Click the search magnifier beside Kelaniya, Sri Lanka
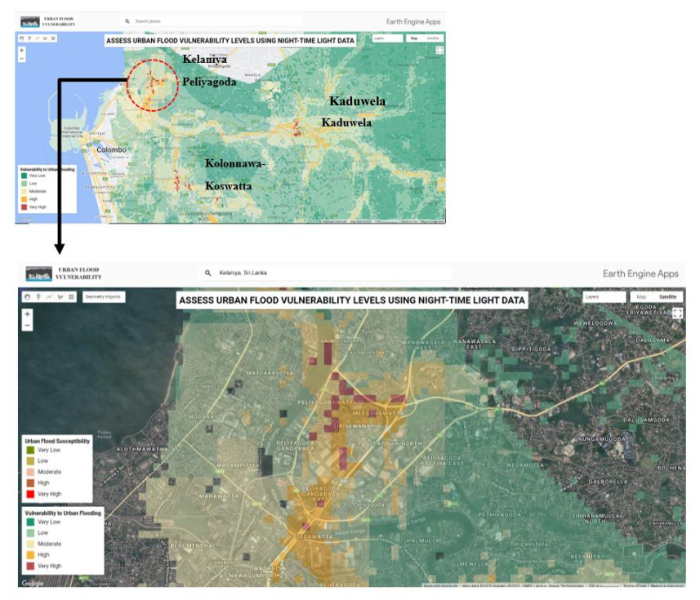 (208, 273)
